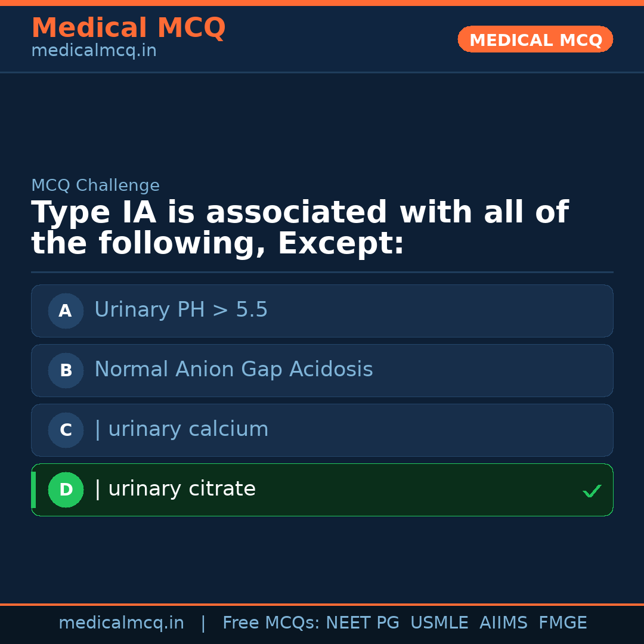Screen dimensions: 644x644
Task: Click the green accent bar beside option D
Action: click(33, 490)
